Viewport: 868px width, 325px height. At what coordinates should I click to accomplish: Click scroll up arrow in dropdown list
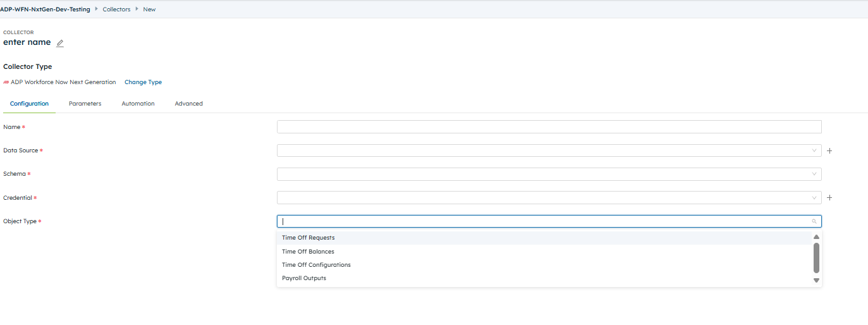click(x=816, y=237)
